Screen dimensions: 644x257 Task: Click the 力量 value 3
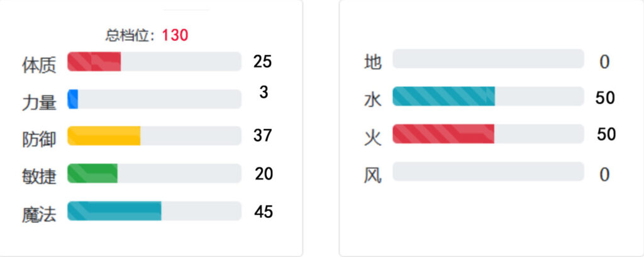coord(264,93)
